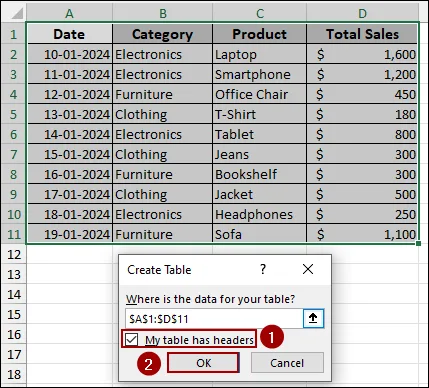The width and height of the screenshot is (429, 388).
Task: Select the 14-01-2024 date cell
Action: 70,134
